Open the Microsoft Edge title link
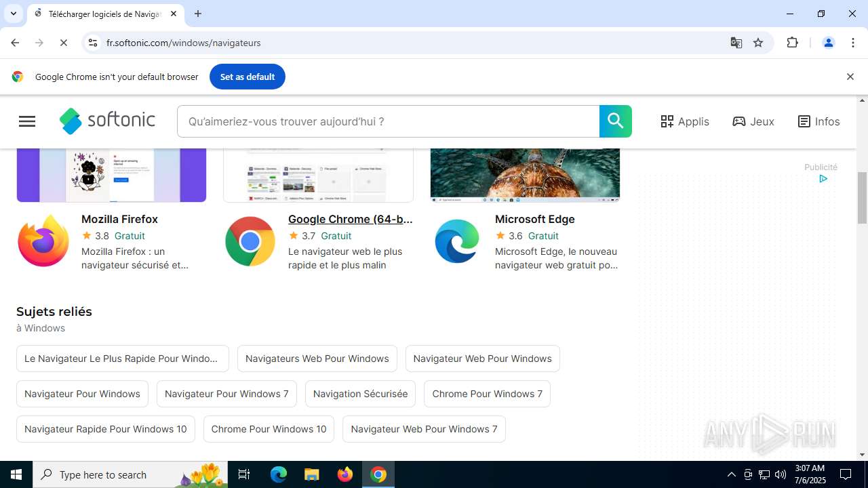Image resolution: width=868 pixels, height=488 pixels. click(x=534, y=219)
